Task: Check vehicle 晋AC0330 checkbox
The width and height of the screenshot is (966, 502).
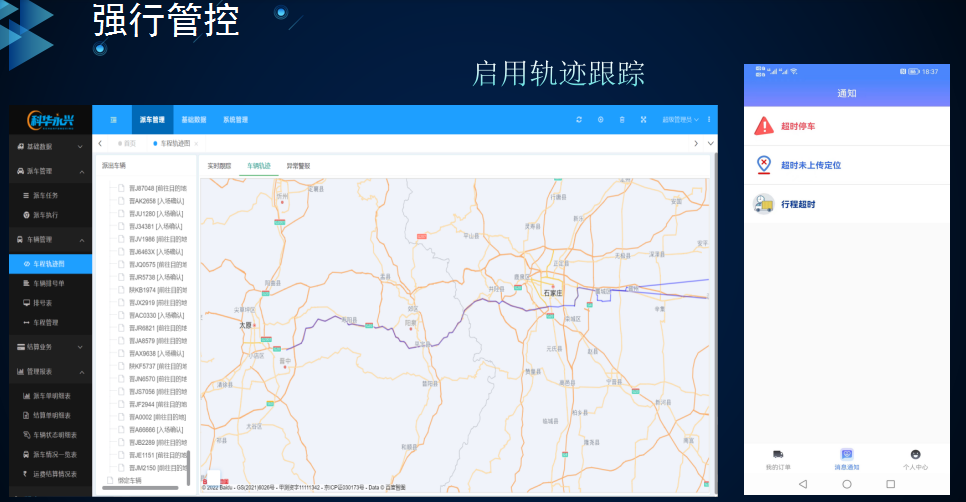Action: pyautogui.click(x=121, y=315)
